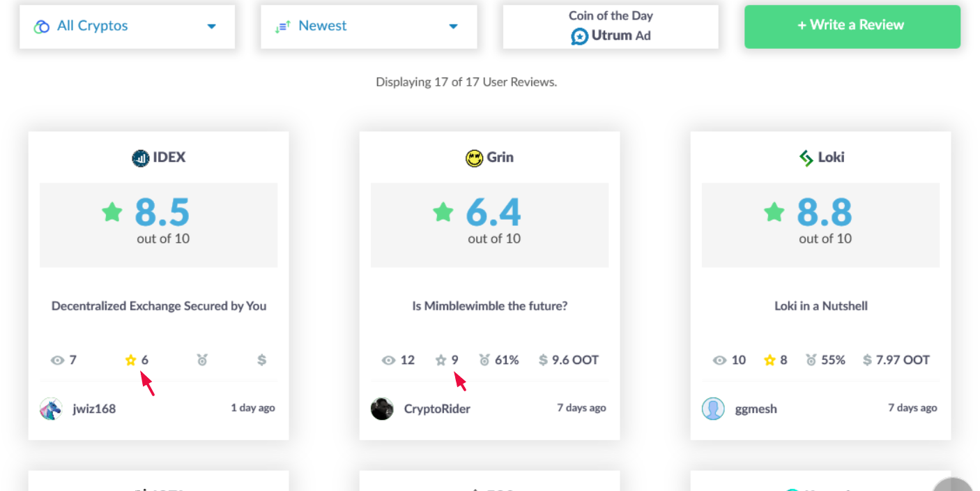This screenshot has height=491, width=980.
Task: Click the 8.8 rating score
Action: 825,212
